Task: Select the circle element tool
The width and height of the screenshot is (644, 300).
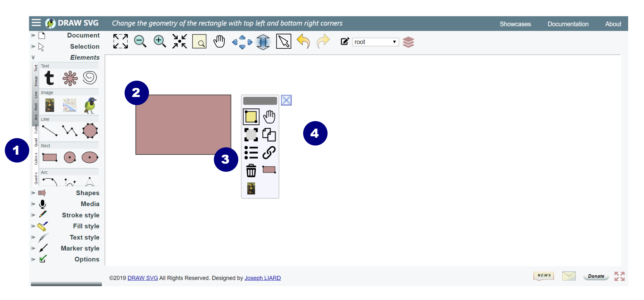Action: click(x=70, y=157)
